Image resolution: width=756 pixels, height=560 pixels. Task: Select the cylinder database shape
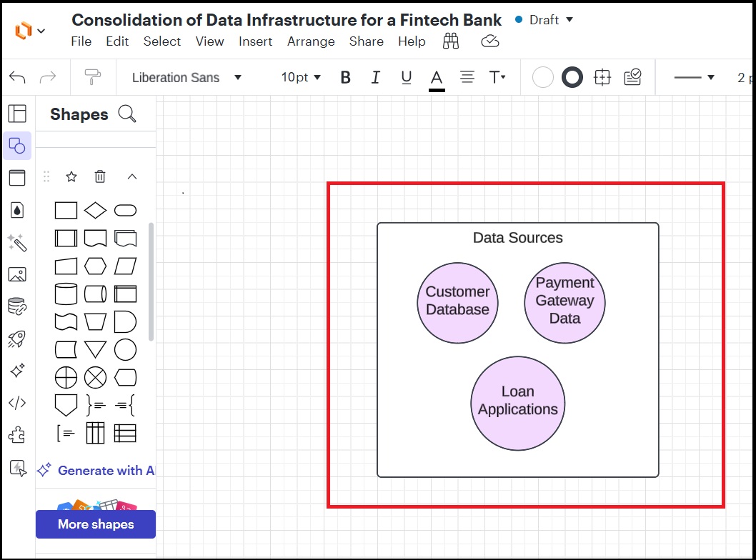[x=66, y=294]
